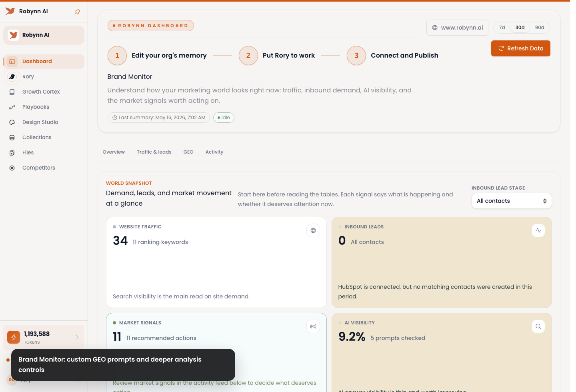Open the www.robynn.ai site link

457,28
